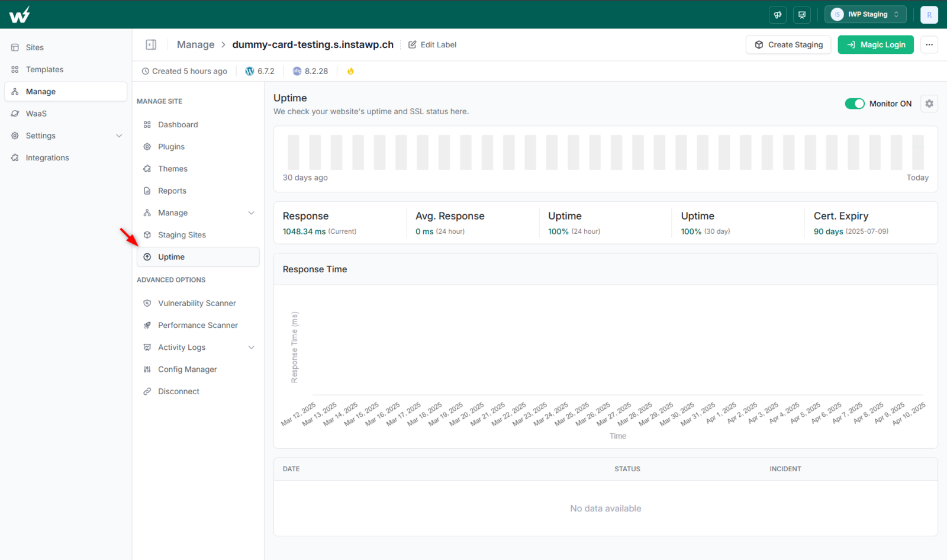Viewport: 947px width, 560px height.
Task: Click site name dummy-card-testing.s.instawp.ch
Action: (x=313, y=44)
